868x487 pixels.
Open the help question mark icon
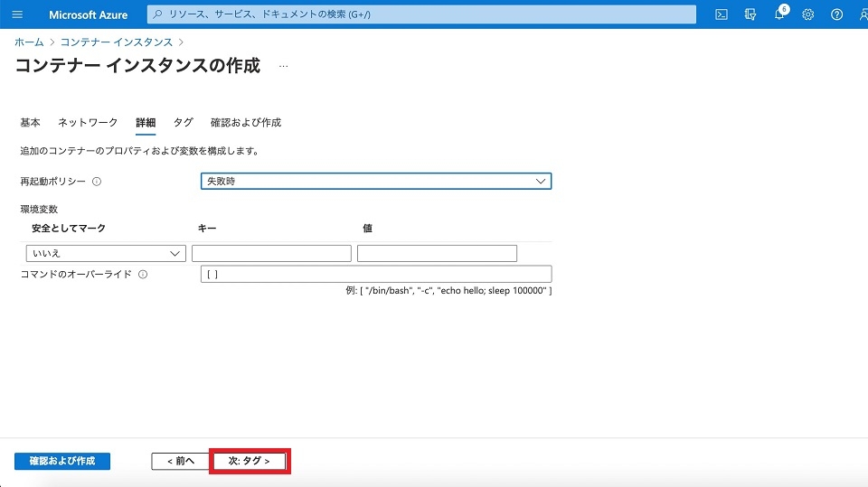click(x=837, y=14)
